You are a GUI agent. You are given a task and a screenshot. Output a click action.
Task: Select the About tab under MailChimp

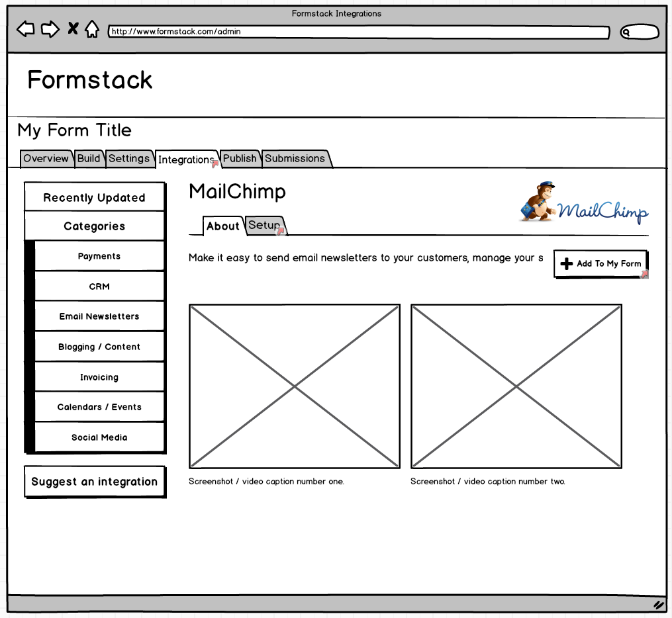click(223, 226)
